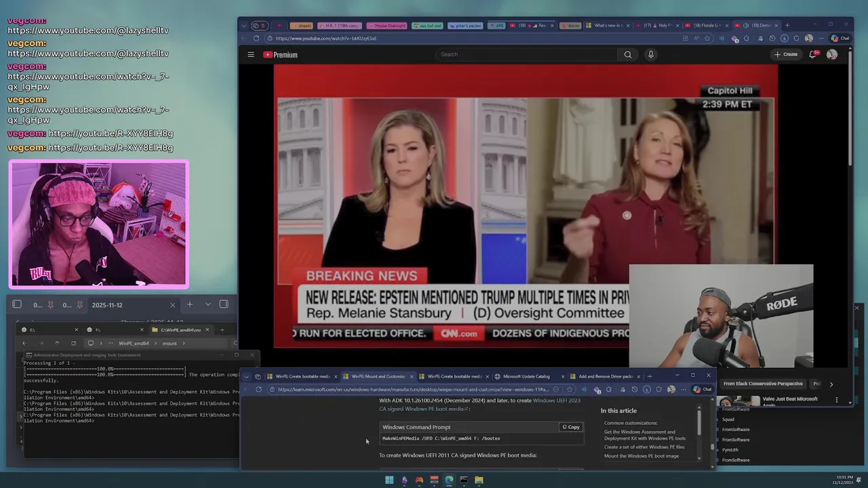Jump to 'Common customizations' section
The image size is (868, 488).
pyautogui.click(x=631, y=423)
